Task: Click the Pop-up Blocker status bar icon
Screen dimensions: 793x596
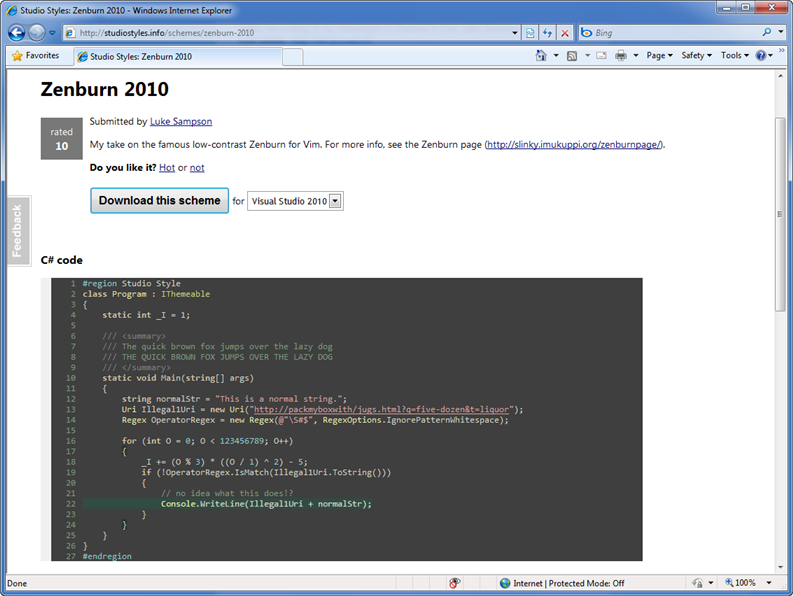Action: coord(454,583)
